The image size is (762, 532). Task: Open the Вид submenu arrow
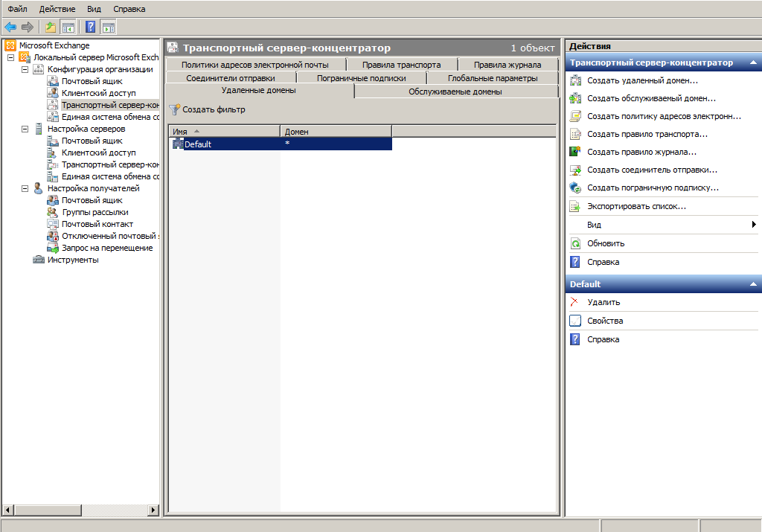[x=754, y=225]
